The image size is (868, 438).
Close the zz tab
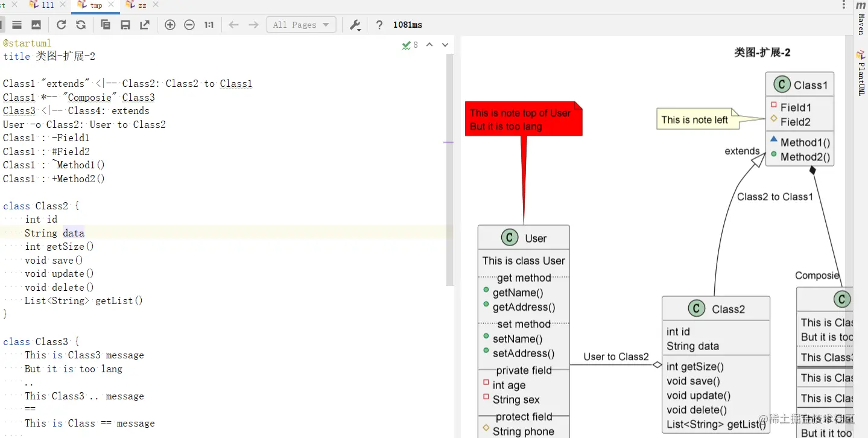click(156, 5)
